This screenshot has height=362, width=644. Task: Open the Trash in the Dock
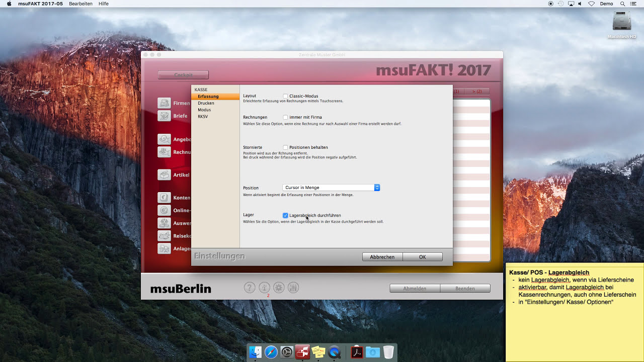click(x=388, y=352)
